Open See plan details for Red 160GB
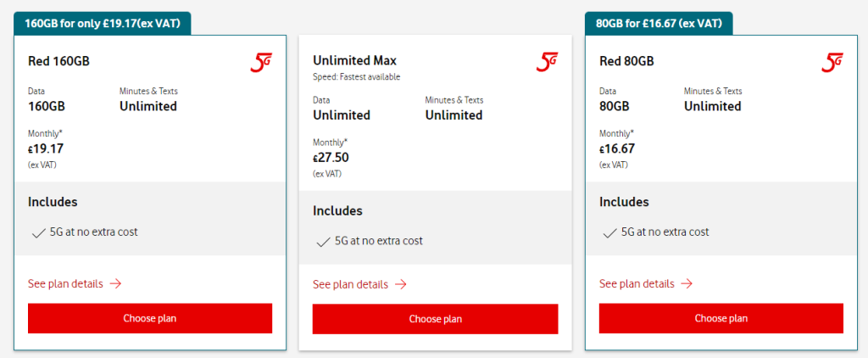 click(65, 284)
